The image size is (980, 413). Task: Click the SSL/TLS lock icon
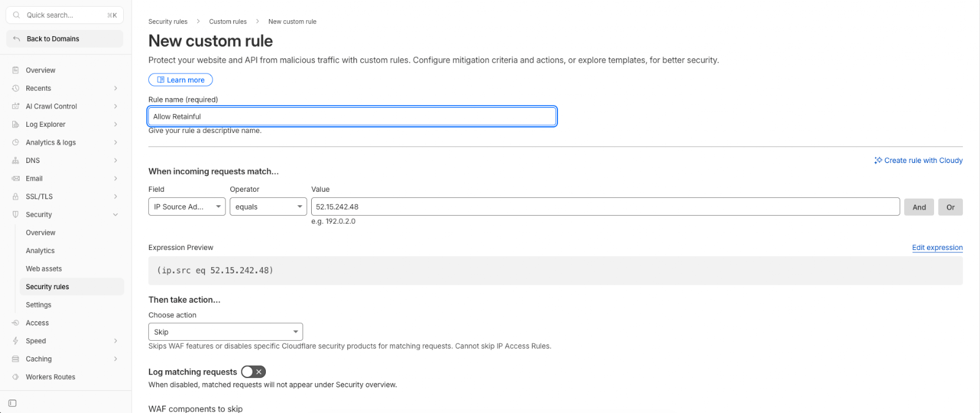16,197
